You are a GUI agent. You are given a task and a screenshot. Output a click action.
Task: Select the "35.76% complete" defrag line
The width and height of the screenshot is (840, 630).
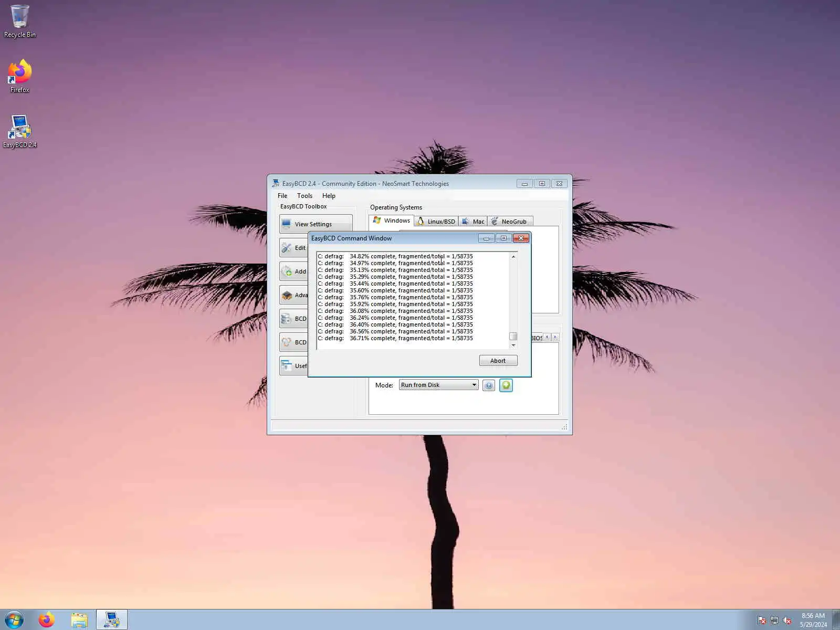(395, 298)
